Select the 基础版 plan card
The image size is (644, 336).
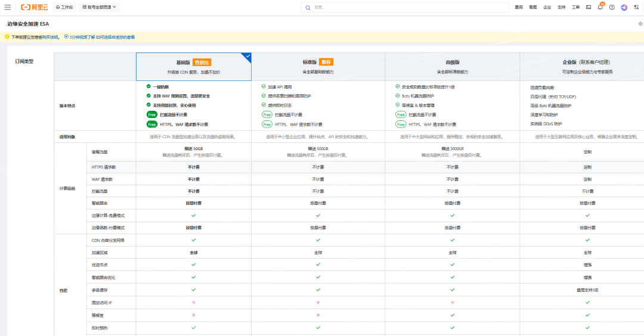tap(193, 67)
